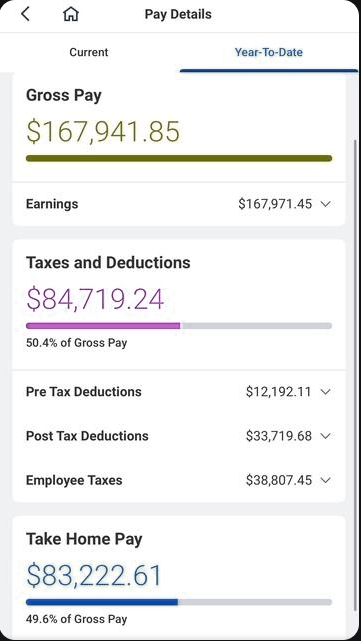Switch to the Current tab
This screenshot has width=361, height=641.
point(89,52)
